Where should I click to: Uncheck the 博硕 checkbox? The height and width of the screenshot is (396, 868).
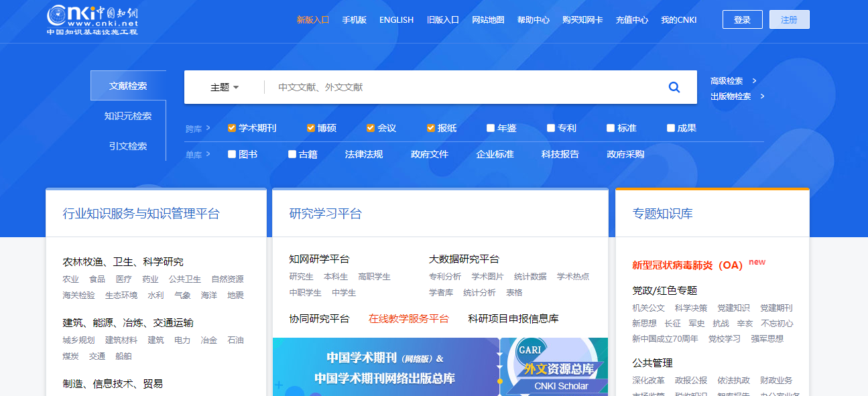point(311,128)
